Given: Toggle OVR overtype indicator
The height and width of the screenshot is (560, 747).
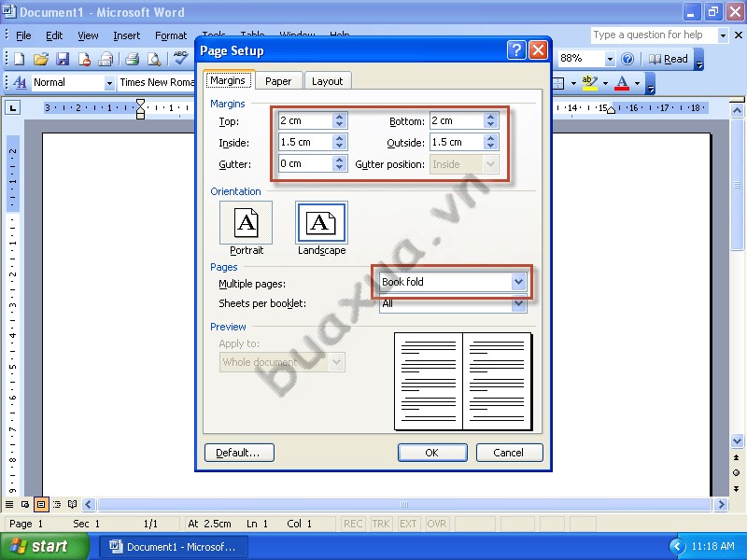Looking at the screenshot, I should click(x=436, y=524).
